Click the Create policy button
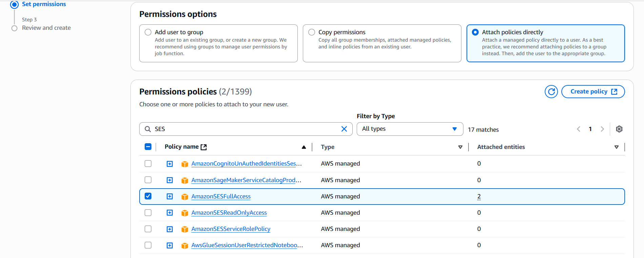 (593, 92)
